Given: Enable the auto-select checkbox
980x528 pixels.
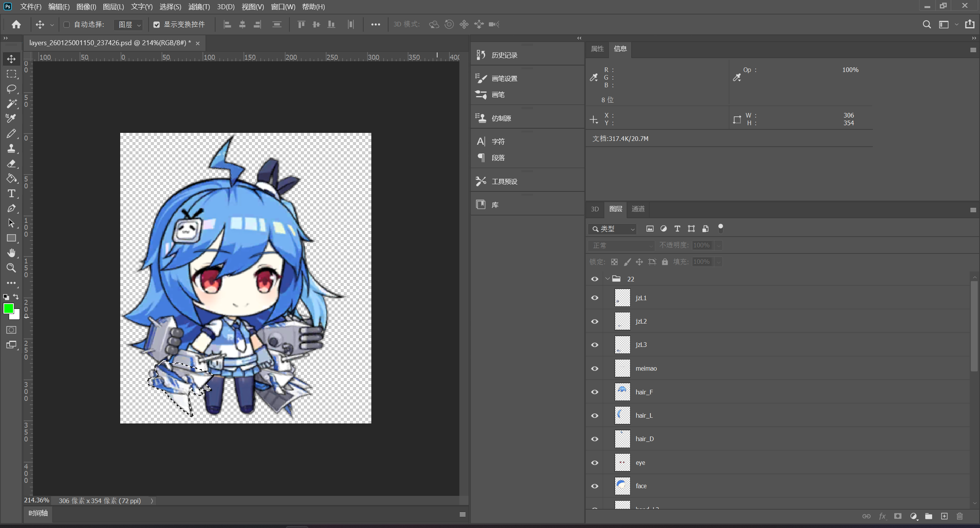Looking at the screenshot, I should [67, 25].
